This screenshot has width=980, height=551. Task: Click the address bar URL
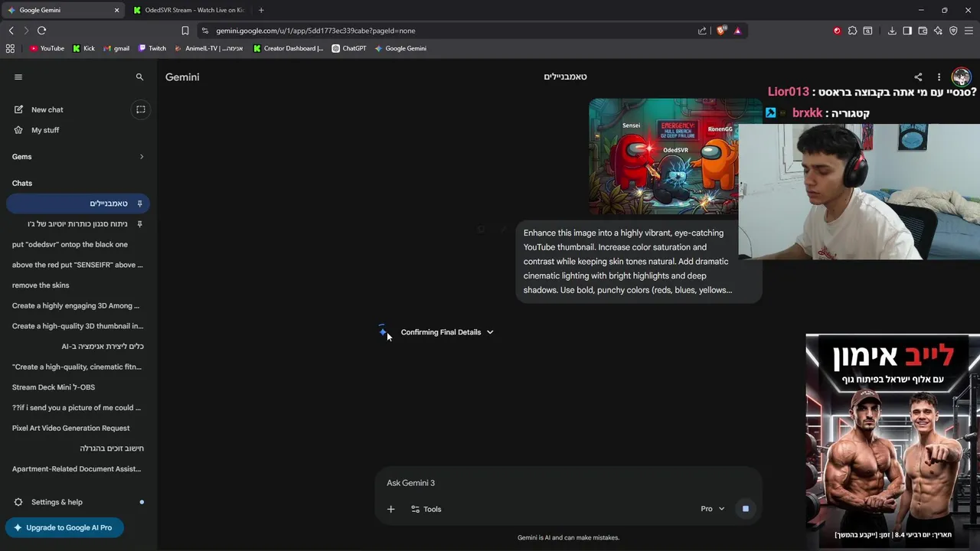point(315,31)
